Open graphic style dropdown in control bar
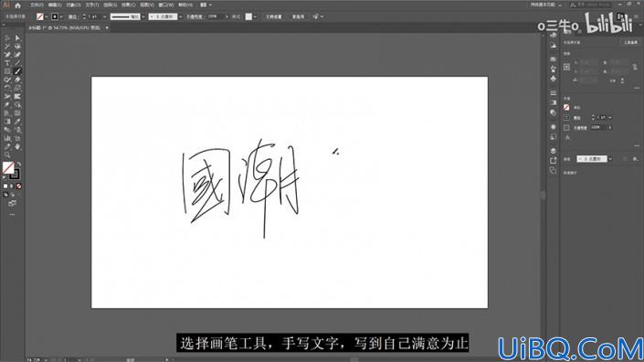Image resolution: width=644 pixels, height=362 pixels. pyautogui.click(x=255, y=16)
